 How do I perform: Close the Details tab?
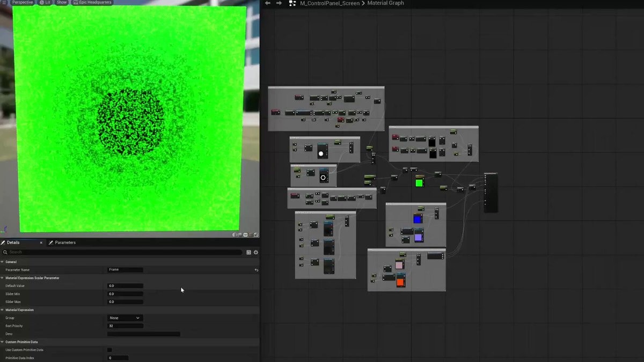[x=41, y=242]
